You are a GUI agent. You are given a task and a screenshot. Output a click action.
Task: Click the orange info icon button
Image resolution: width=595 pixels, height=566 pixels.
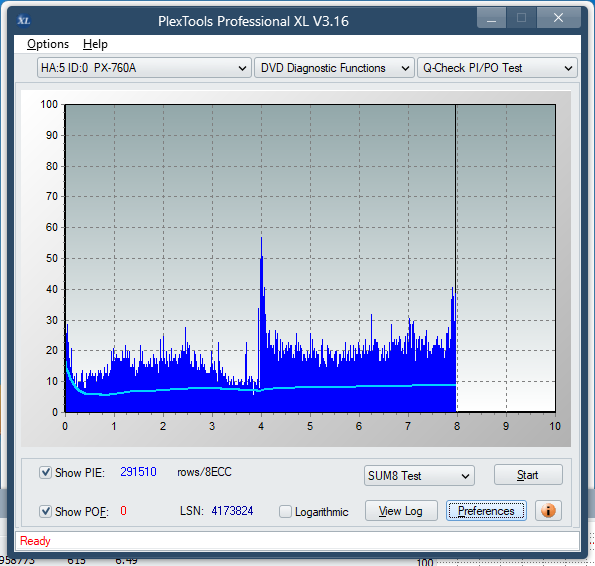pos(548,511)
